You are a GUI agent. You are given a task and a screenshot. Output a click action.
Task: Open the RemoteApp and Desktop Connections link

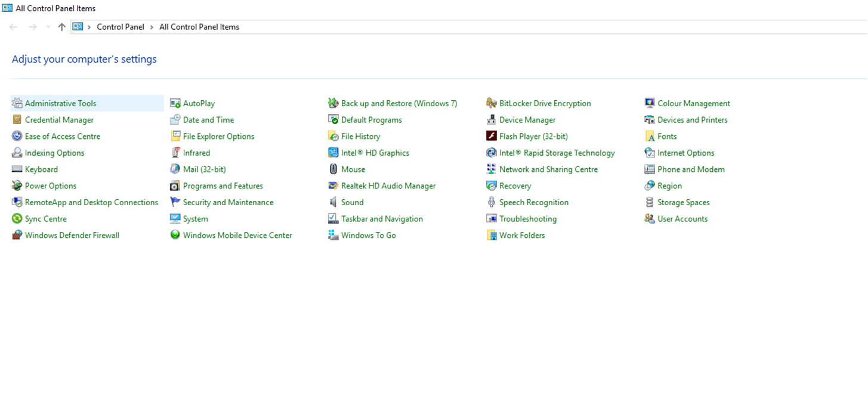pos(92,203)
